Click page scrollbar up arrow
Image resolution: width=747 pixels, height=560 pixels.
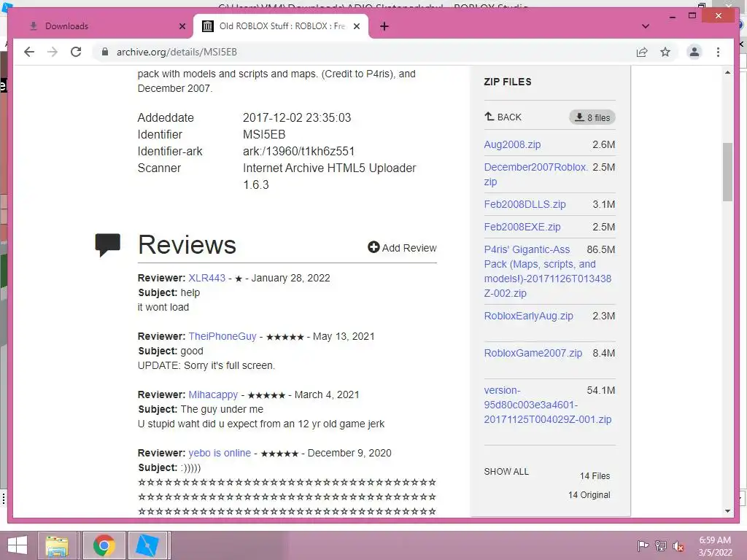pos(727,73)
